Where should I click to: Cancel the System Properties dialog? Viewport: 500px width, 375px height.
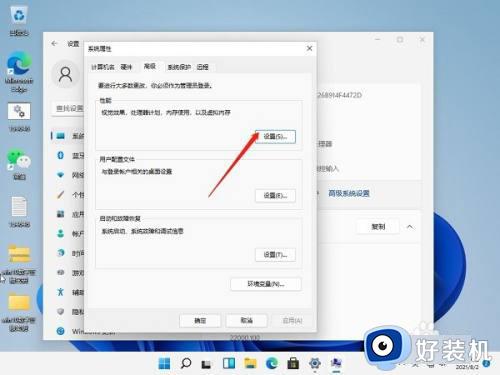click(x=246, y=321)
